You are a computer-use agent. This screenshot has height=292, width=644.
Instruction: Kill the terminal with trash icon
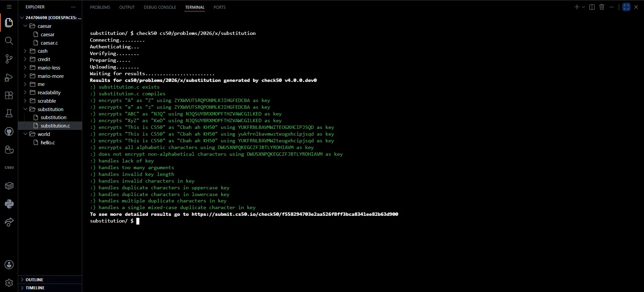point(602,7)
